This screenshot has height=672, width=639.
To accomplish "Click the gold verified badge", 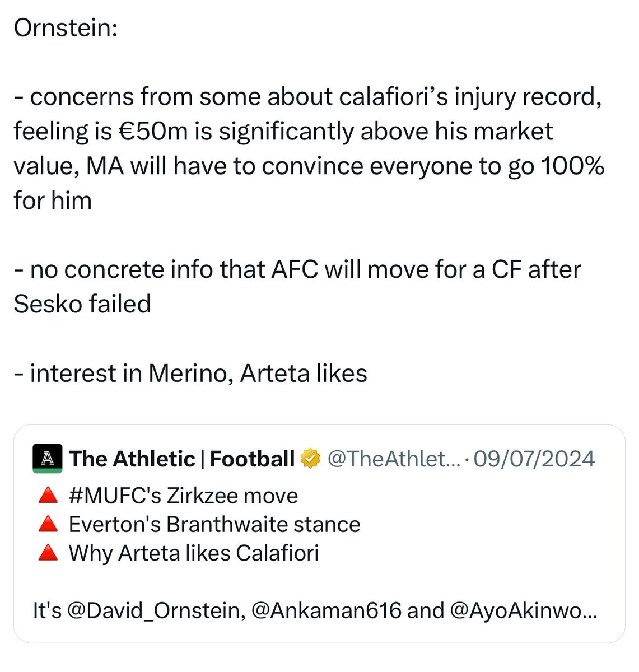I will (x=310, y=459).
